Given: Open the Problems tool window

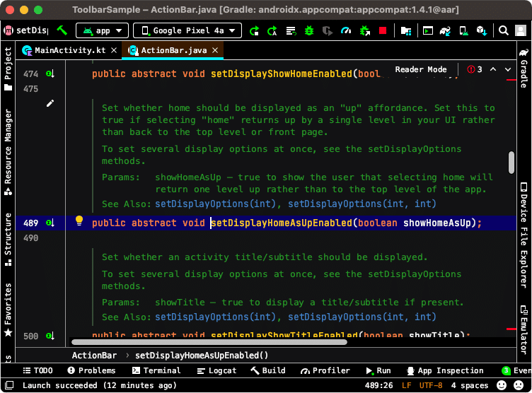Looking at the screenshot, I should point(91,370).
